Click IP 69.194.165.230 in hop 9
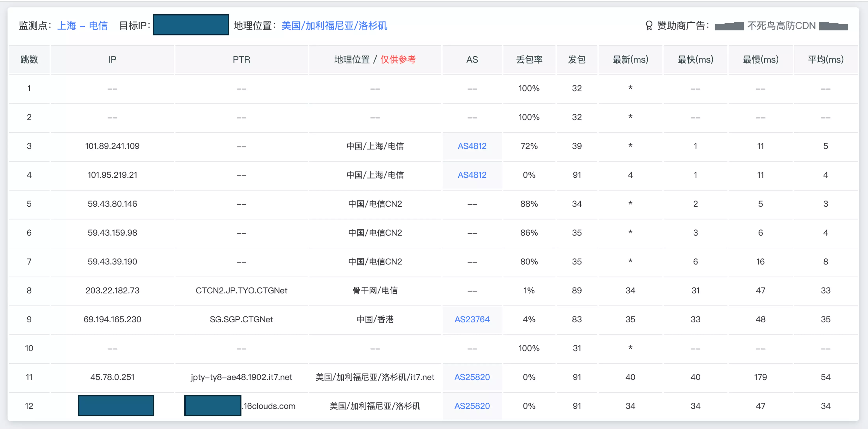This screenshot has width=868, height=430. click(x=112, y=319)
